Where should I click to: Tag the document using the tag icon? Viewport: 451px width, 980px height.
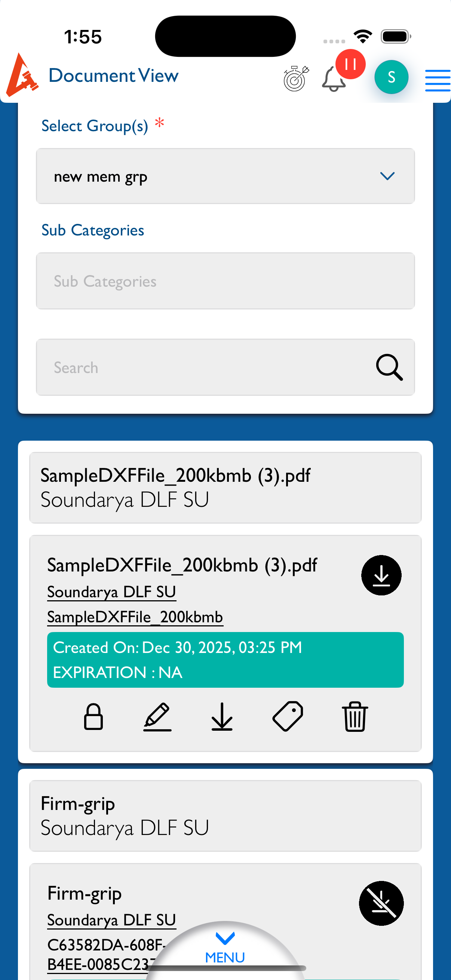[x=288, y=716]
